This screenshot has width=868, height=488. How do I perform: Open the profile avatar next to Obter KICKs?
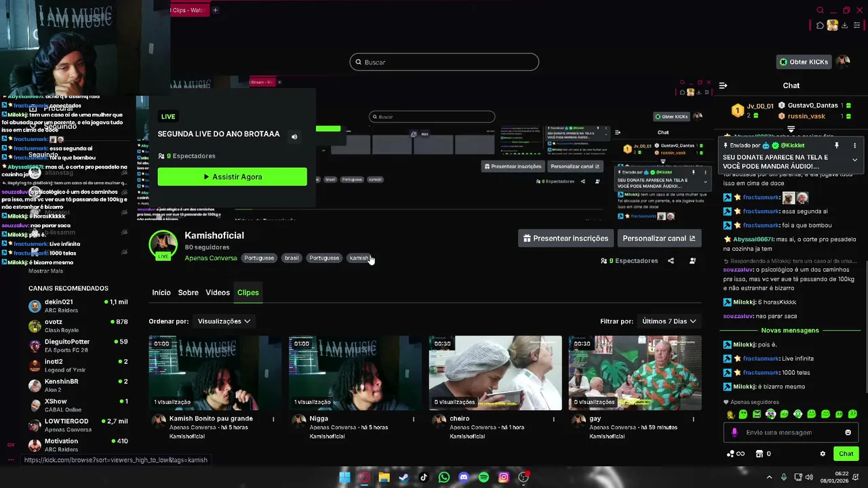pos(843,62)
